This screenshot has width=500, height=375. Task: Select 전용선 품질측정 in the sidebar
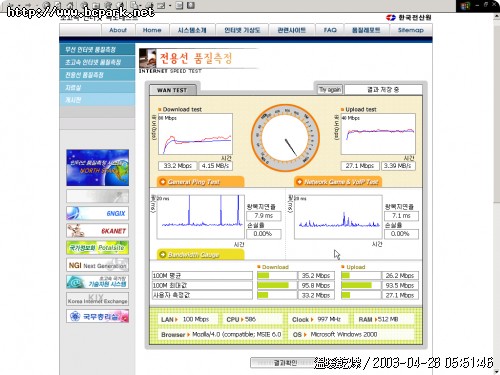pyautogui.click(x=97, y=75)
